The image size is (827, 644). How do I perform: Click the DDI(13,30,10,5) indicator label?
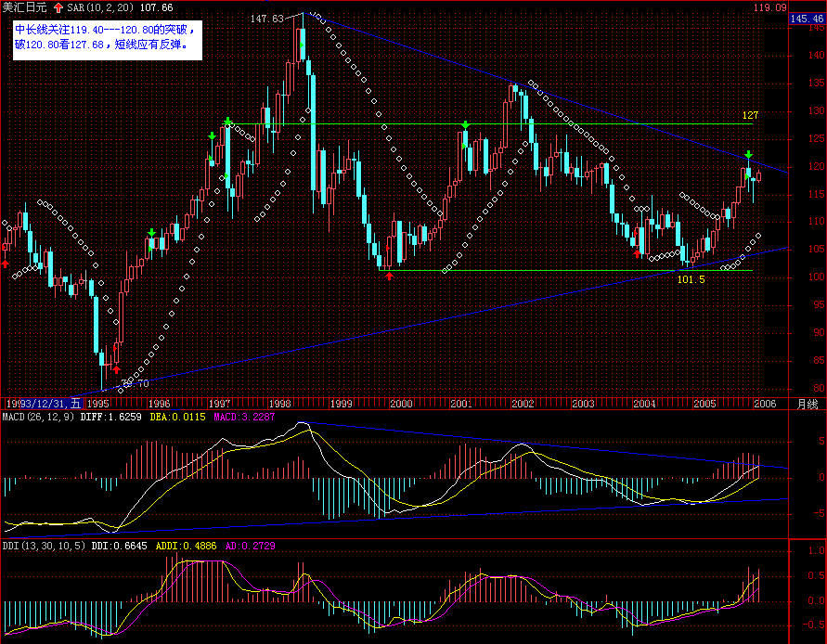click(x=44, y=546)
